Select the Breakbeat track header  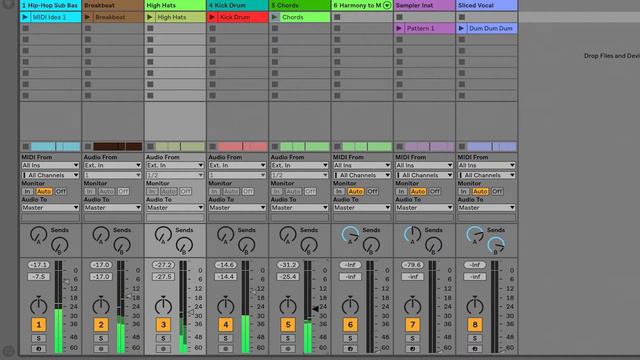pos(113,5)
